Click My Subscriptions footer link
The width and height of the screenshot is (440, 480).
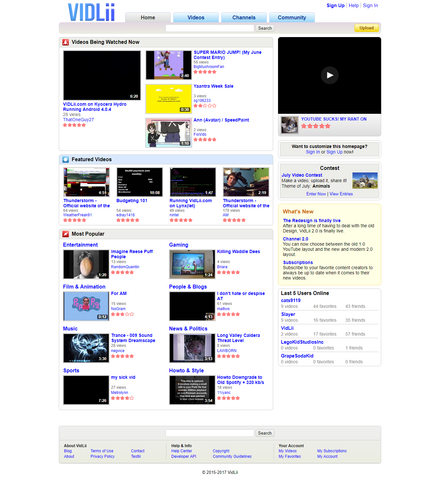click(332, 451)
